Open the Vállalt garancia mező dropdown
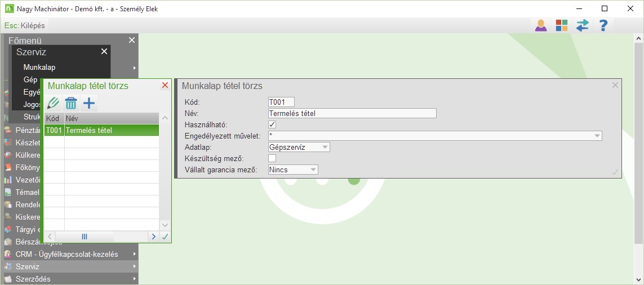The image size is (644, 285). pyautogui.click(x=313, y=169)
